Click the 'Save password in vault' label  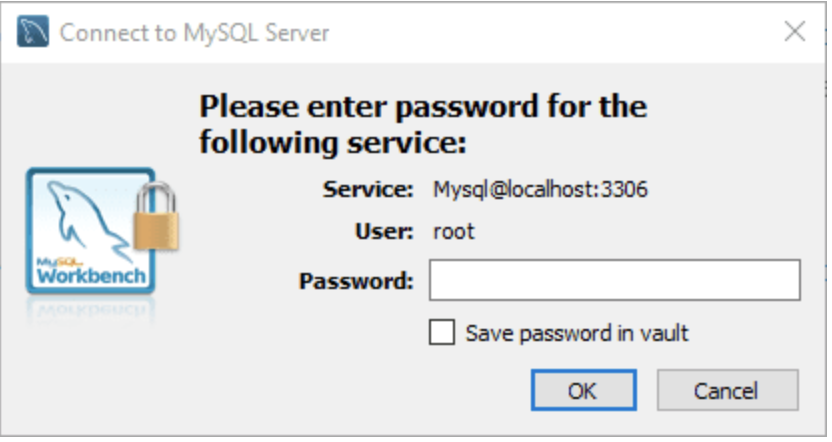[x=577, y=333]
